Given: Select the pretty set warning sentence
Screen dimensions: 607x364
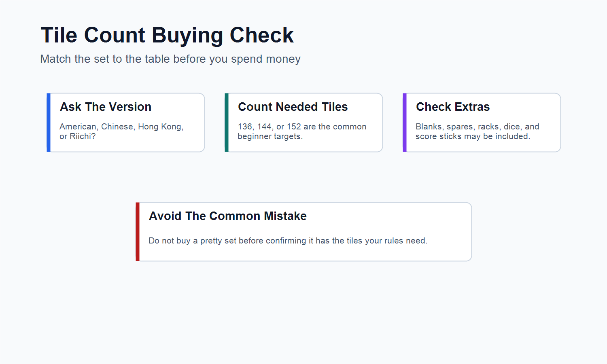Looking at the screenshot, I should coord(288,241).
